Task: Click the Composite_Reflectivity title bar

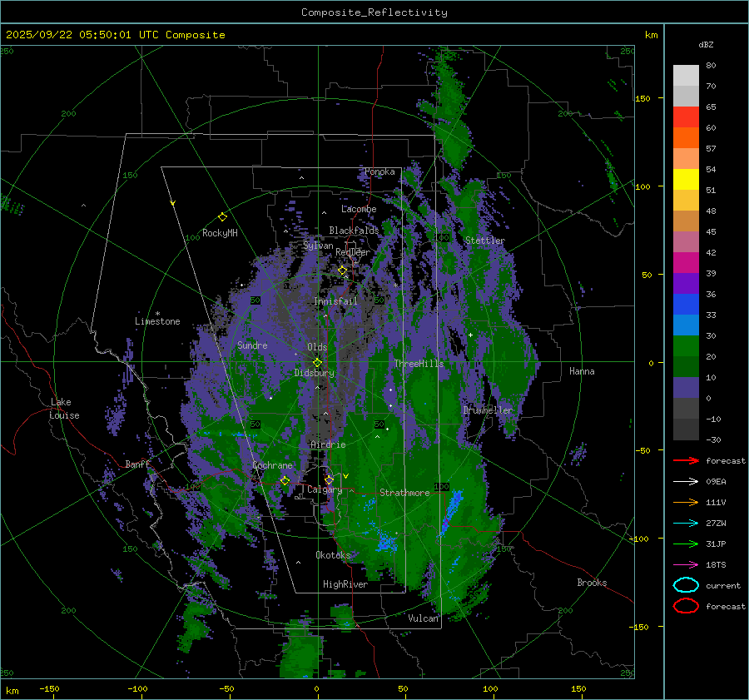Action: coord(374,12)
